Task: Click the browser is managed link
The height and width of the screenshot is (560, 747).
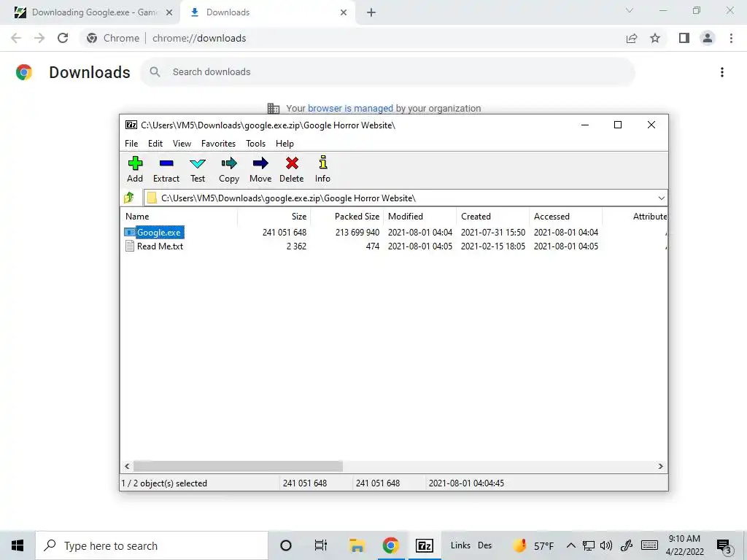Action: click(x=350, y=109)
